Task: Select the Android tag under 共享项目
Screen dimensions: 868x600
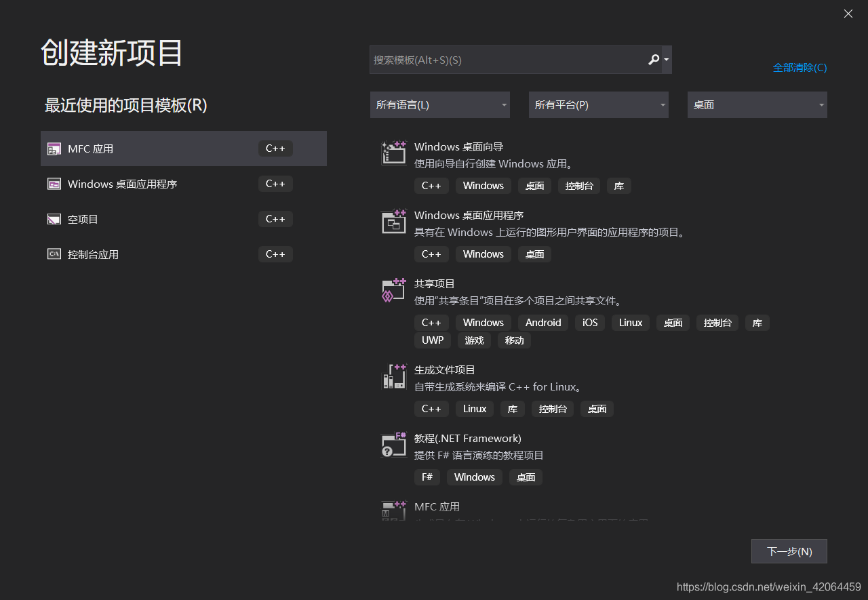Action: (542, 322)
